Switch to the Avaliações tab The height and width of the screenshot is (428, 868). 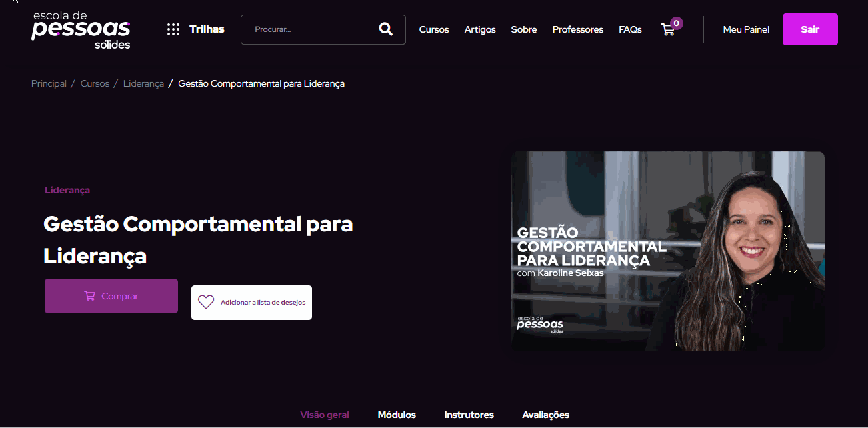click(x=546, y=415)
